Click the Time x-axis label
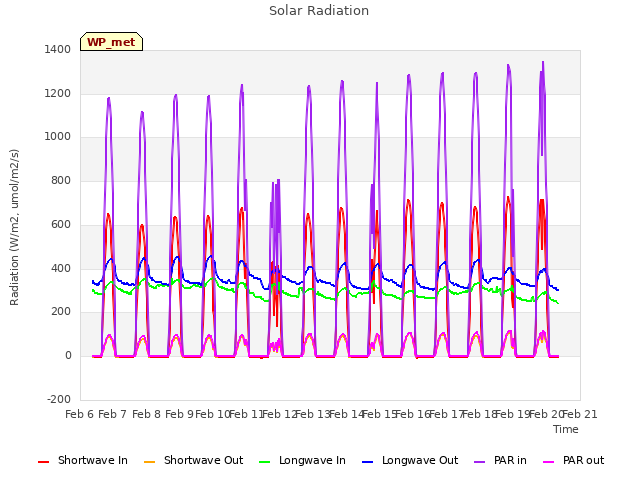Viewport: 640px width, 480px height. (x=566, y=429)
